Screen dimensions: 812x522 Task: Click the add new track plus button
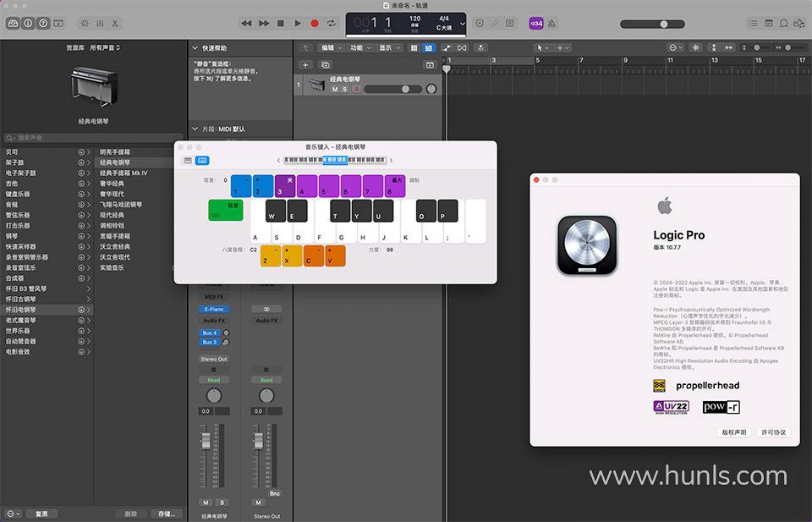coord(306,64)
